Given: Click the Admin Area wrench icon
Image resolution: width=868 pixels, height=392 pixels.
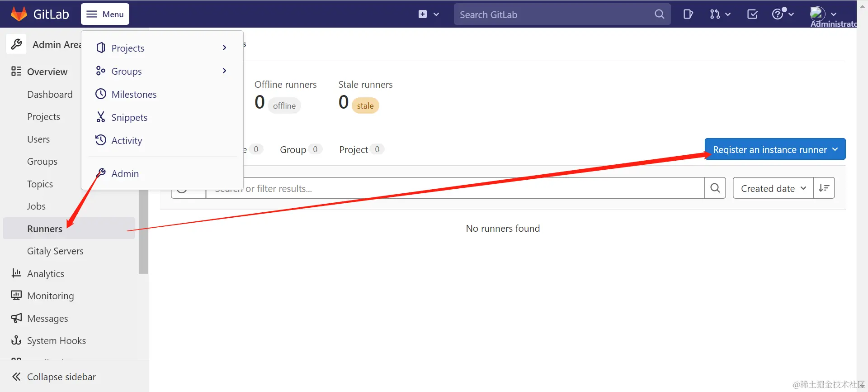Looking at the screenshot, I should [x=16, y=44].
